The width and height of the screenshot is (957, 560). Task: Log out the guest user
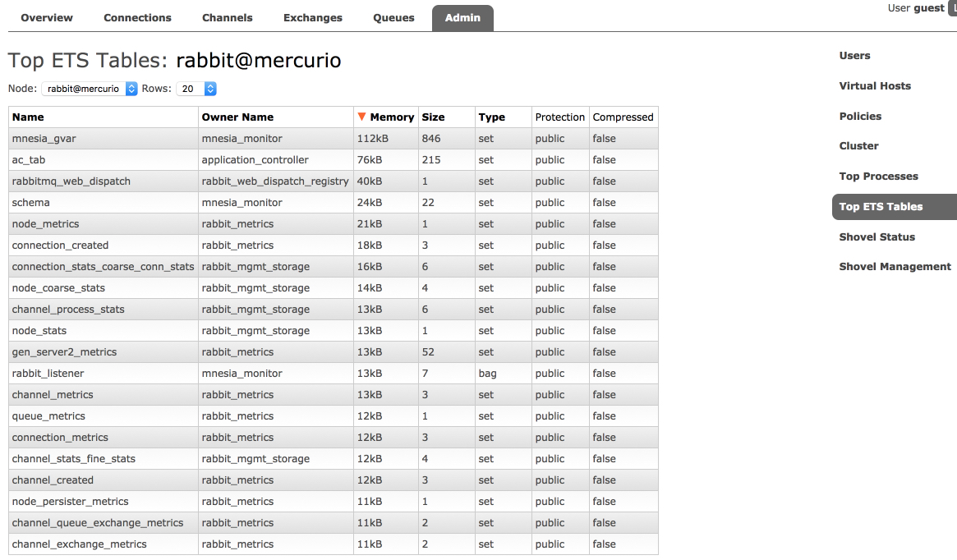(953, 8)
